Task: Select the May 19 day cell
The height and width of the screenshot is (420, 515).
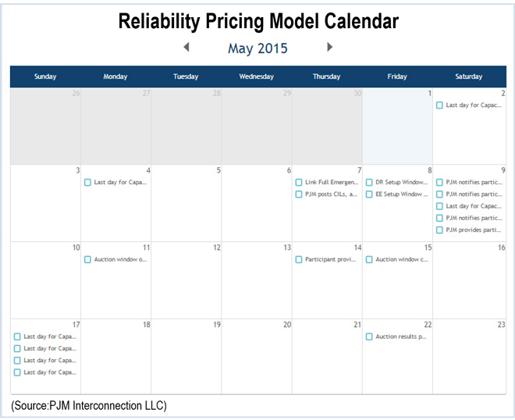Action: click(x=186, y=359)
